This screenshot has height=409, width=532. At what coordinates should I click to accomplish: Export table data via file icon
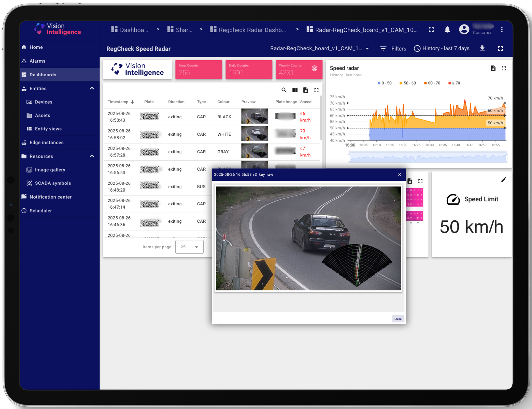[305, 90]
